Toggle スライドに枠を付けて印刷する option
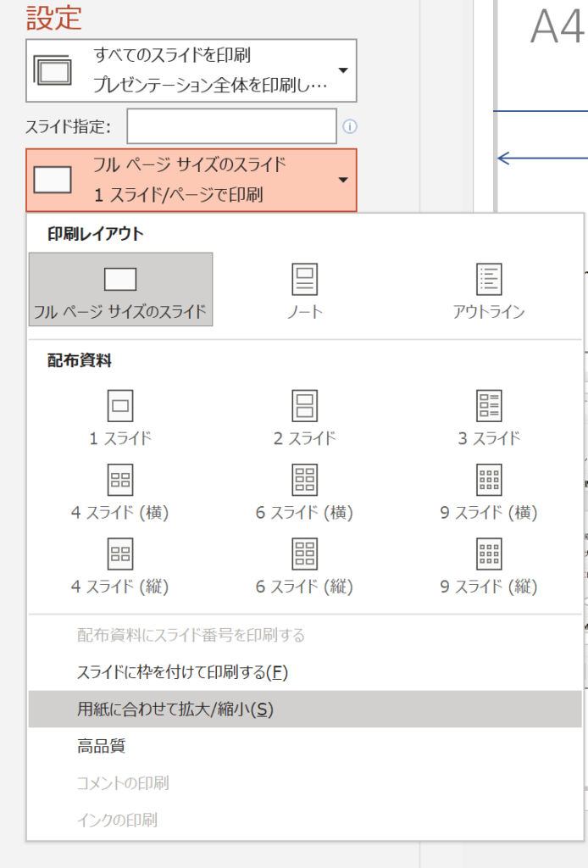This screenshot has width=588, height=868. [x=182, y=672]
